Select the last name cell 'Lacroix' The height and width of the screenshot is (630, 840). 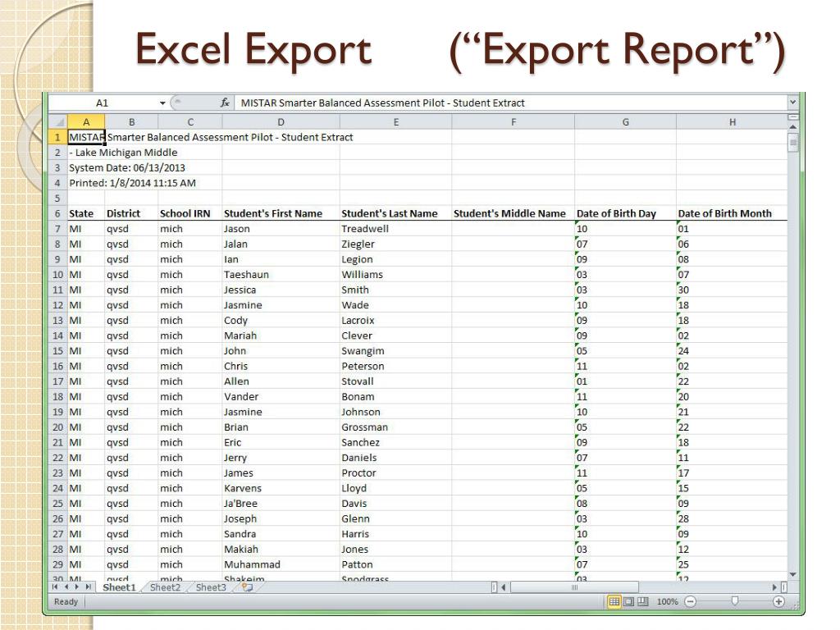click(395, 321)
